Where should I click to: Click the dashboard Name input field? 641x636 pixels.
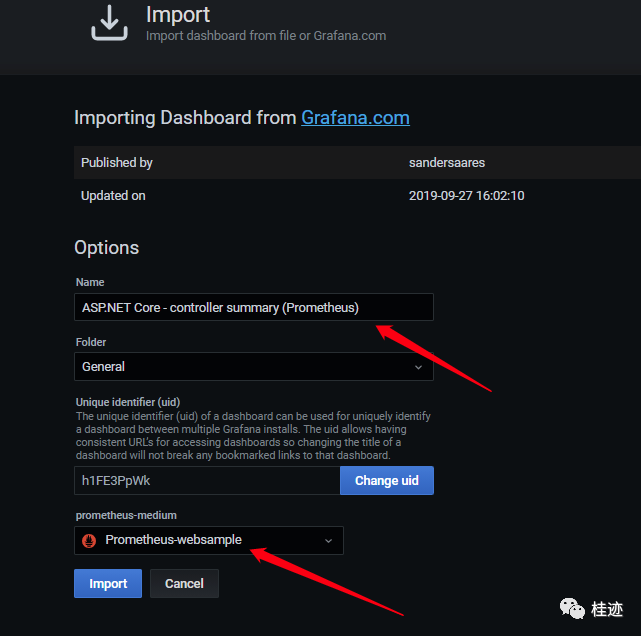pos(254,307)
